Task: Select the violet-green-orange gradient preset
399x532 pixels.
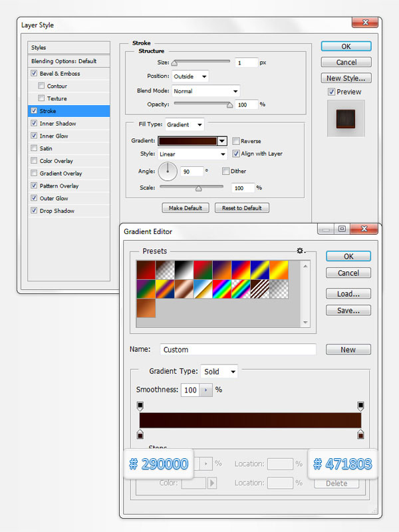Action: pos(146,289)
